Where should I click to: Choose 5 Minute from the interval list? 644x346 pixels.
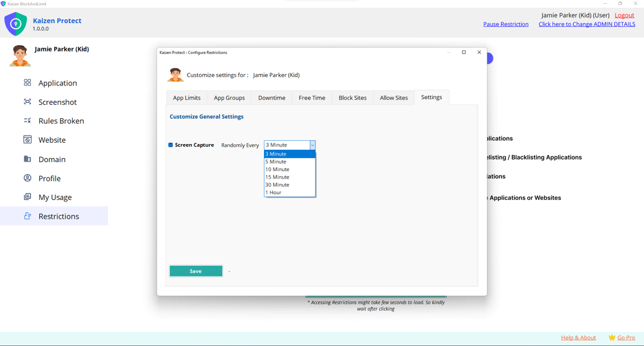click(278, 161)
